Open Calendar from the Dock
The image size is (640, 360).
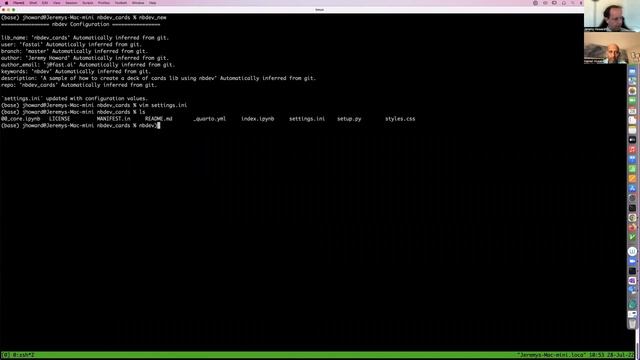[632, 111]
